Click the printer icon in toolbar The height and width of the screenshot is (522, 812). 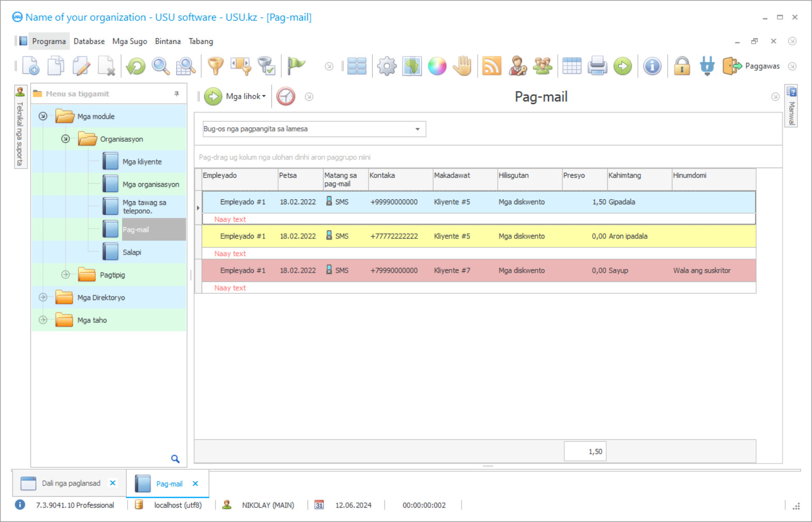tap(597, 66)
